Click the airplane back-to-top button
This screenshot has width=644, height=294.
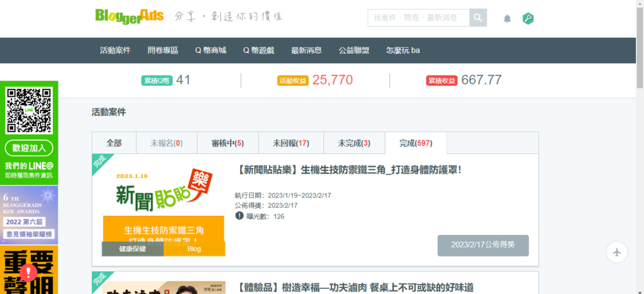pyautogui.click(x=617, y=252)
